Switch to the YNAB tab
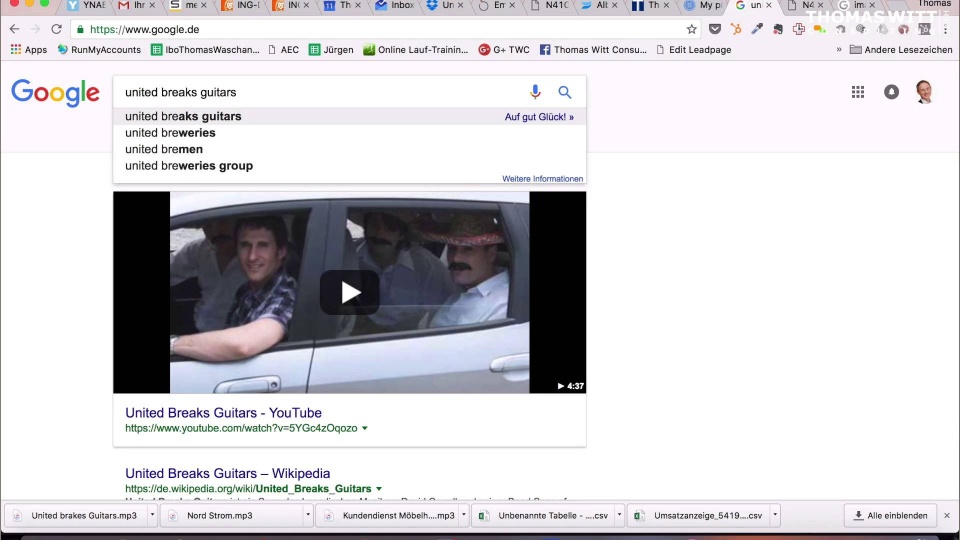Image resolution: width=960 pixels, height=540 pixels. tap(87, 6)
